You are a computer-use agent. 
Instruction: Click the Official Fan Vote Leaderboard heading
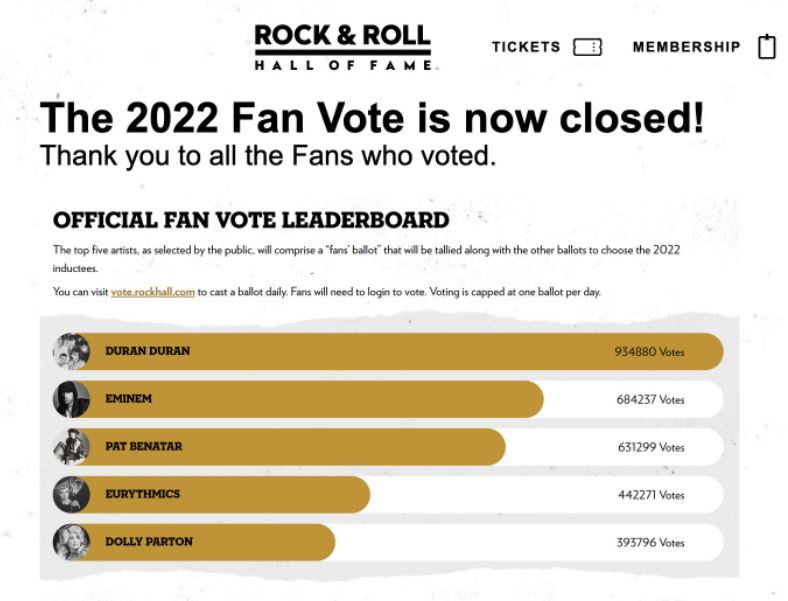click(x=250, y=220)
